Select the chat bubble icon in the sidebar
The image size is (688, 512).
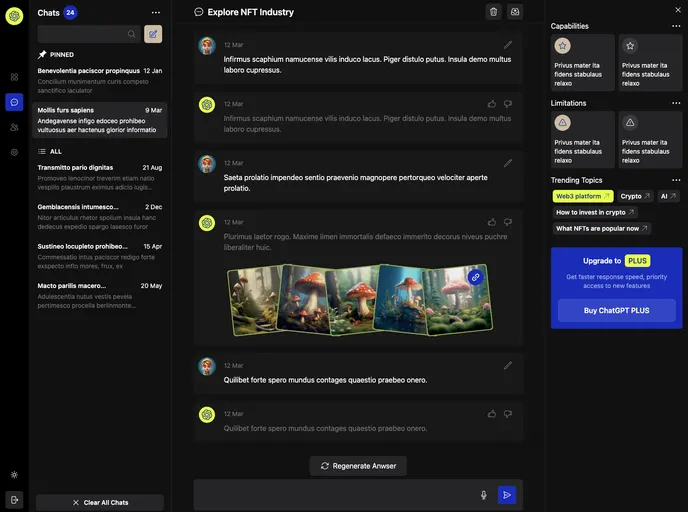pyautogui.click(x=14, y=102)
